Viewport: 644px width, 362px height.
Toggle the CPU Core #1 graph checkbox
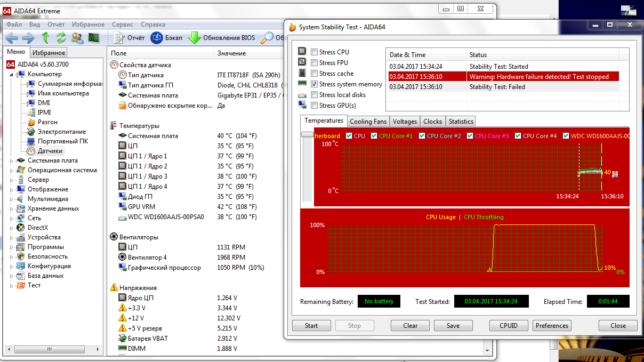click(374, 136)
